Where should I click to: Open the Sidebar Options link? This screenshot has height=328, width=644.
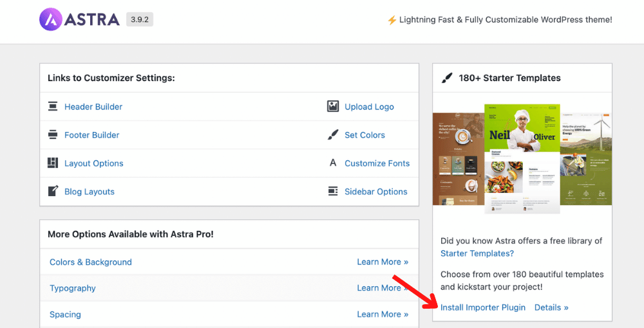coord(375,192)
